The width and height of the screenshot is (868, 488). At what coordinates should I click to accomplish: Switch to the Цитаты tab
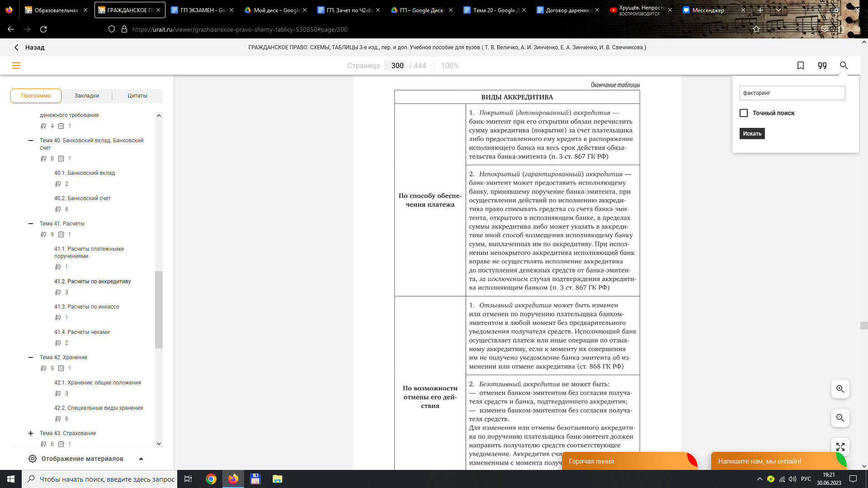[x=137, y=96]
